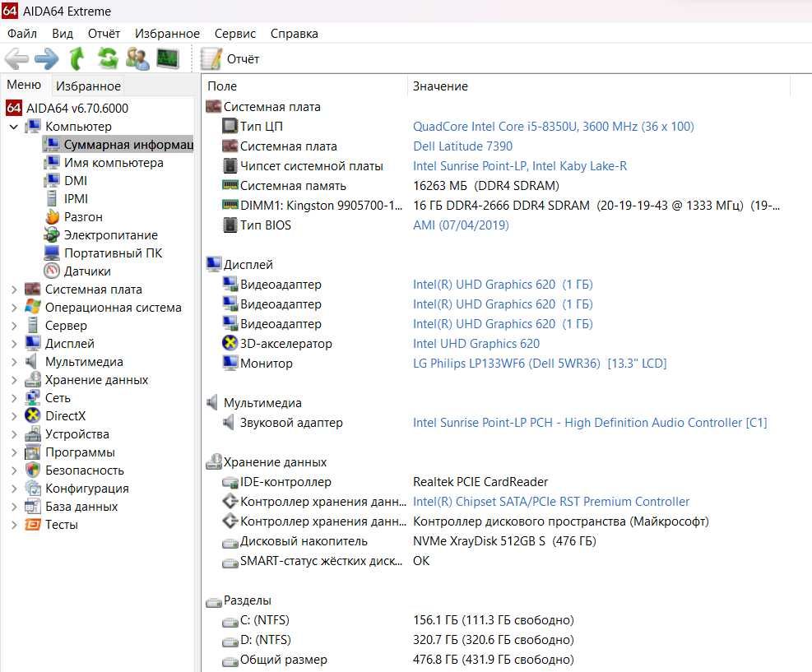Select the C: (NTFS) partition row
The height and width of the screenshot is (672, 812).
coord(397,620)
